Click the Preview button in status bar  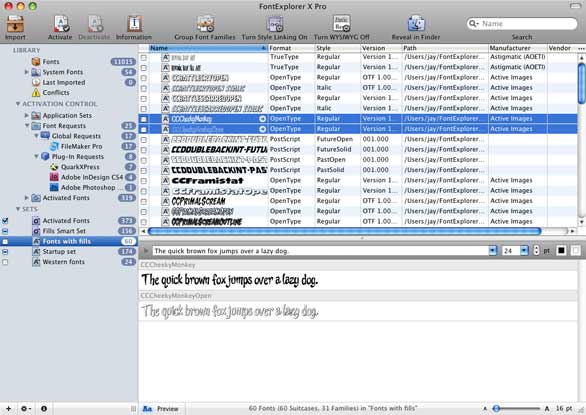(161, 409)
